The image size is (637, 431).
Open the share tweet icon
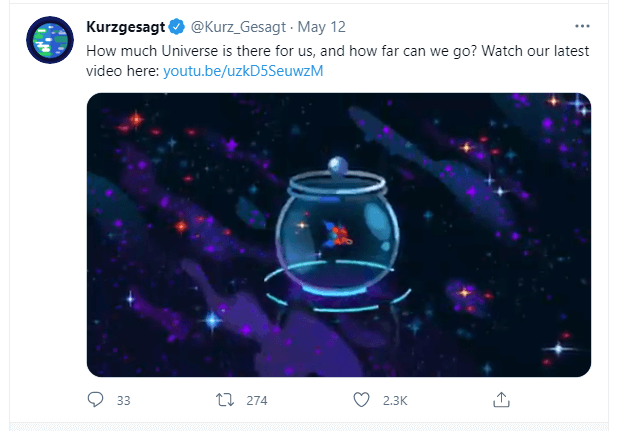(501, 400)
